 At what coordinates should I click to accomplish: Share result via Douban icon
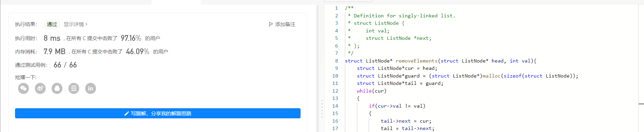74,89
